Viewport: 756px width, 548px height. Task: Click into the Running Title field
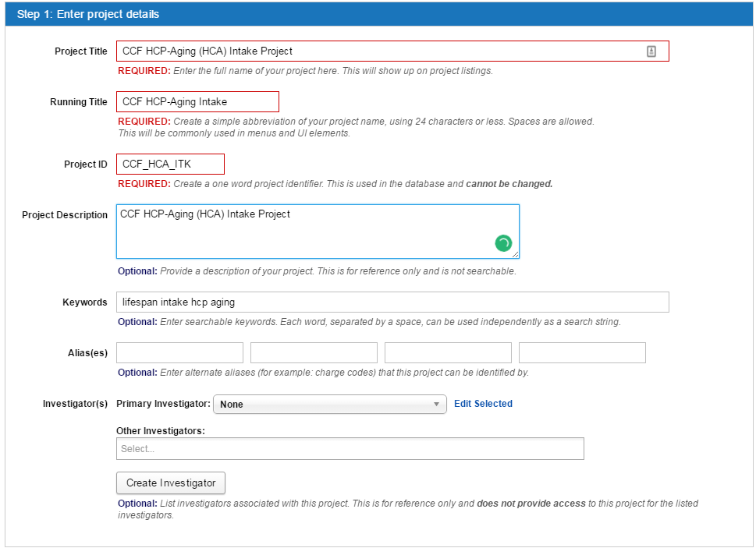coord(197,101)
